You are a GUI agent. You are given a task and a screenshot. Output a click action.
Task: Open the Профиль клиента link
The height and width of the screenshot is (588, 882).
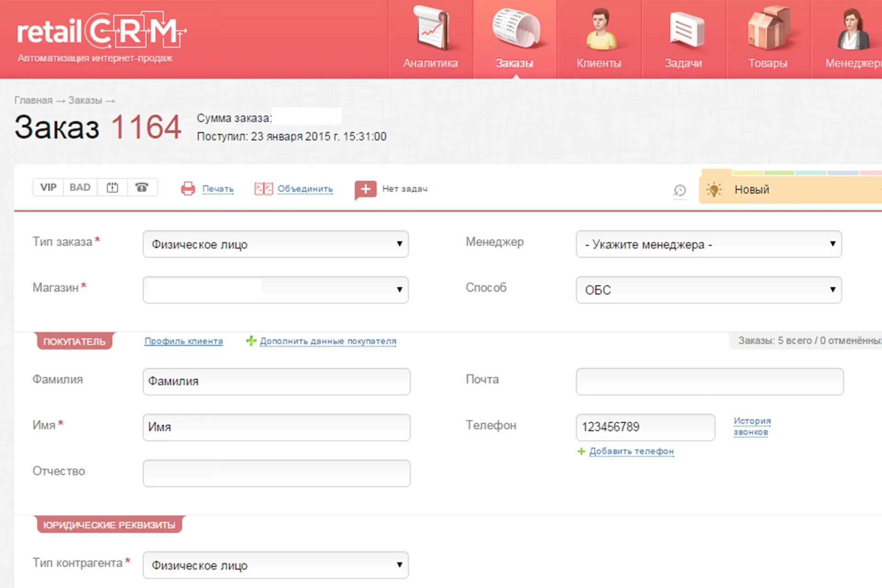point(183,341)
